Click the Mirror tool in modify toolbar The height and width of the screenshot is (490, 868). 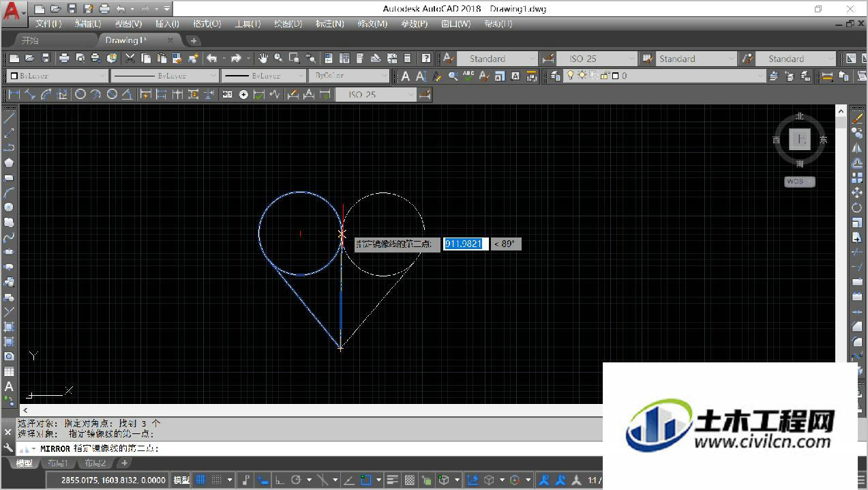857,148
